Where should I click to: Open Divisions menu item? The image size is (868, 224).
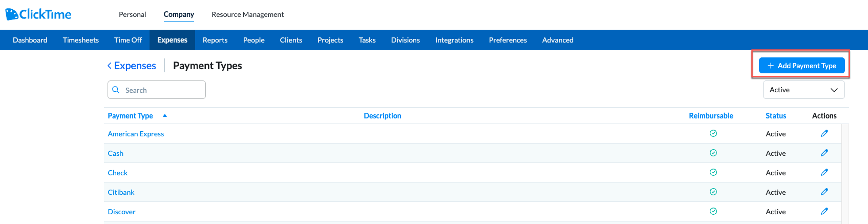[x=406, y=40]
